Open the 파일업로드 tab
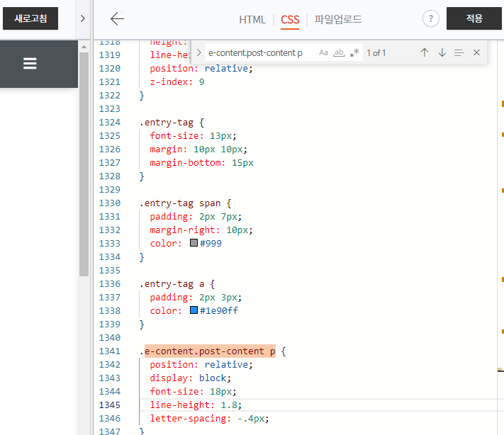Viewport: 504px width, 435px height. pos(338,19)
